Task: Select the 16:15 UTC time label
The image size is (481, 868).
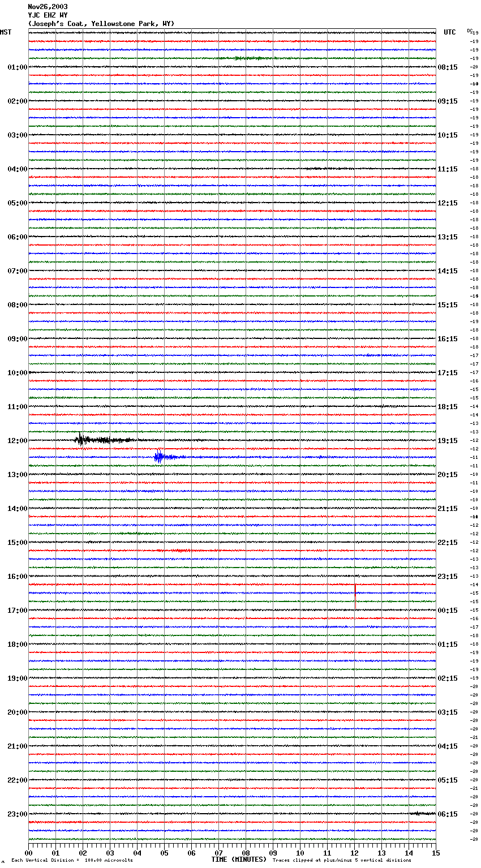Action: [448, 339]
